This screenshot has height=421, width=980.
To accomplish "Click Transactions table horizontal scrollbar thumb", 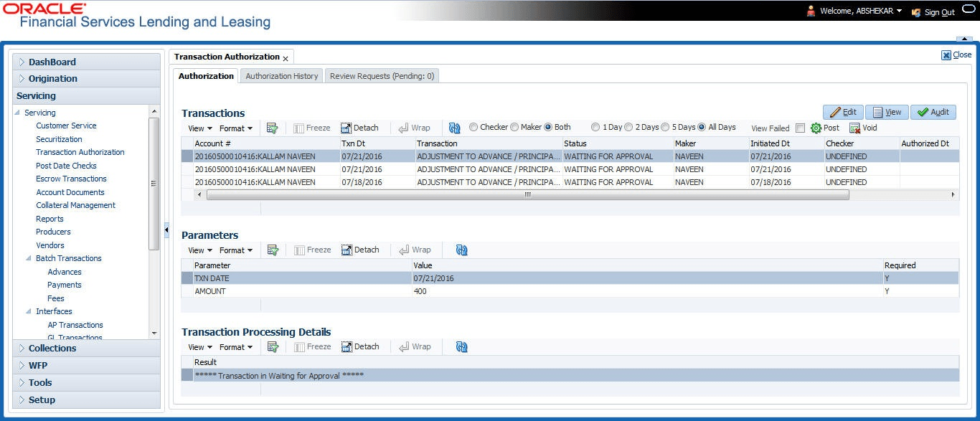I will 527,194.
